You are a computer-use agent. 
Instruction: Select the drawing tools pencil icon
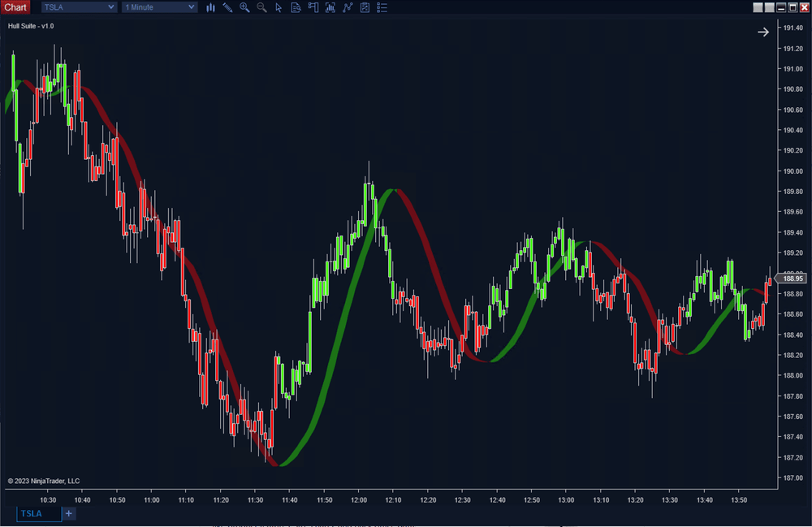tap(227, 7)
